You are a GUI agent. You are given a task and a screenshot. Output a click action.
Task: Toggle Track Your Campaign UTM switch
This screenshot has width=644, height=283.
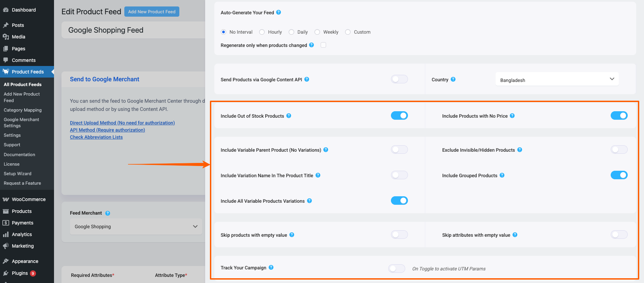coord(397,269)
